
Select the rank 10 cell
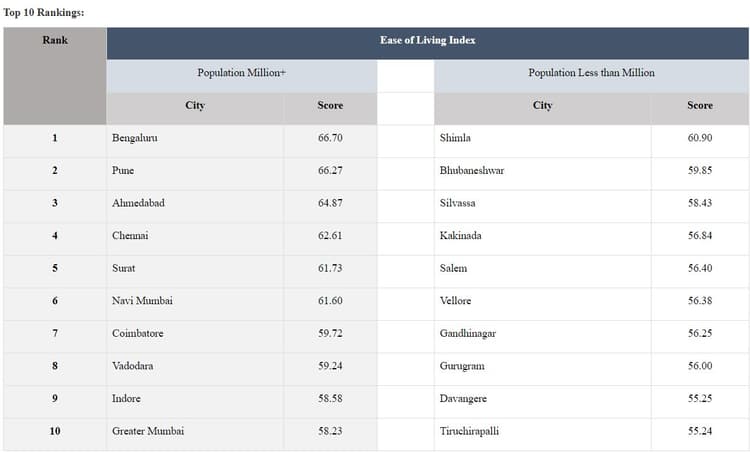54,431
